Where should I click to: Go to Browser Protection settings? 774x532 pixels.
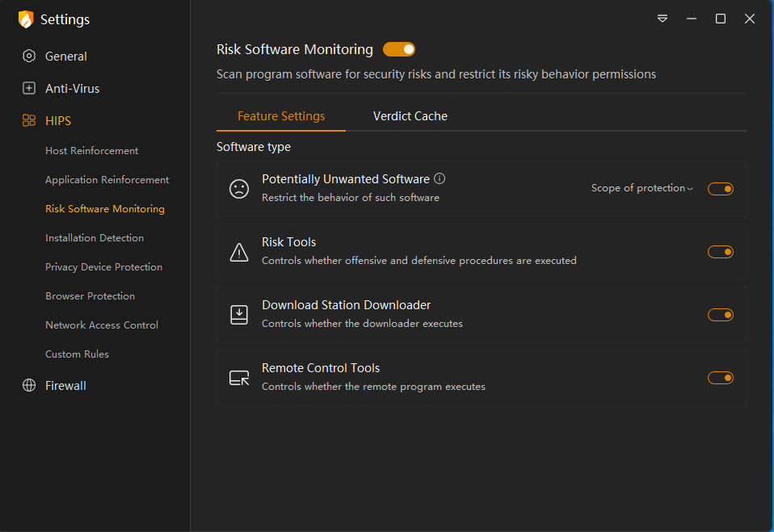pyautogui.click(x=90, y=296)
